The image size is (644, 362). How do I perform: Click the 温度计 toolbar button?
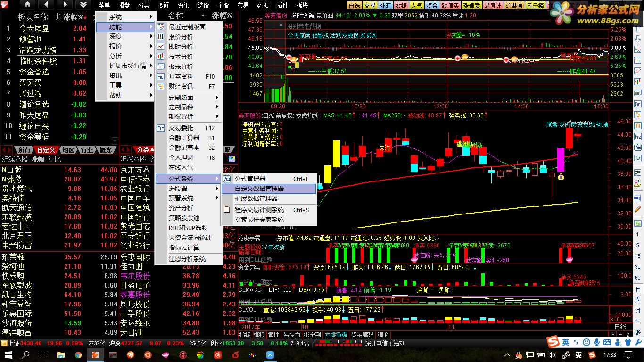click(493, 6)
